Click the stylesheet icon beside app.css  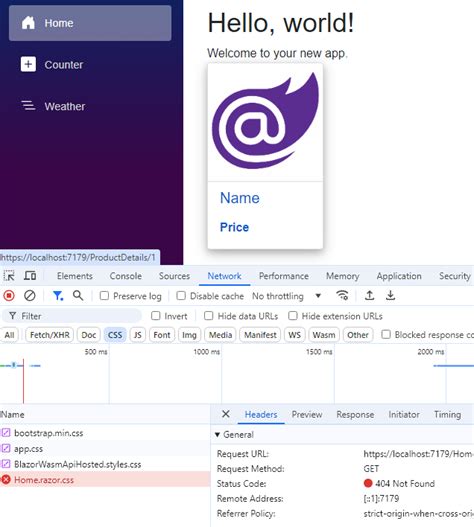[6, 448]
